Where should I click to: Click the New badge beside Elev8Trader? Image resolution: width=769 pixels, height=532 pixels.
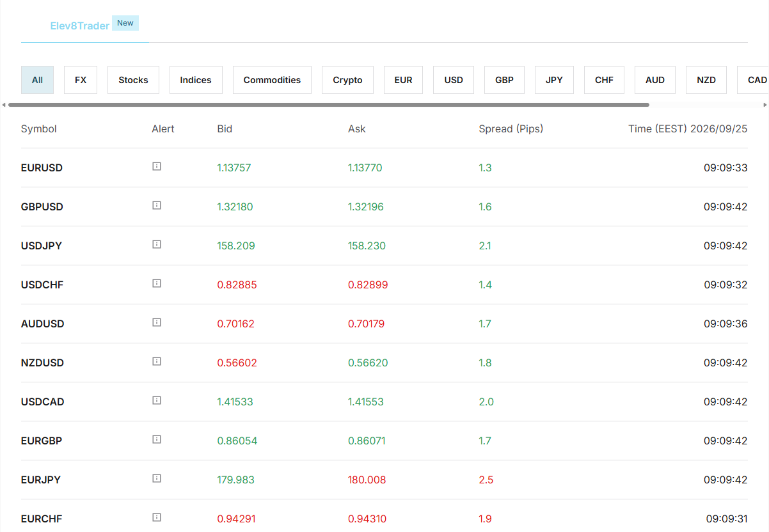[x=125, y=23]
